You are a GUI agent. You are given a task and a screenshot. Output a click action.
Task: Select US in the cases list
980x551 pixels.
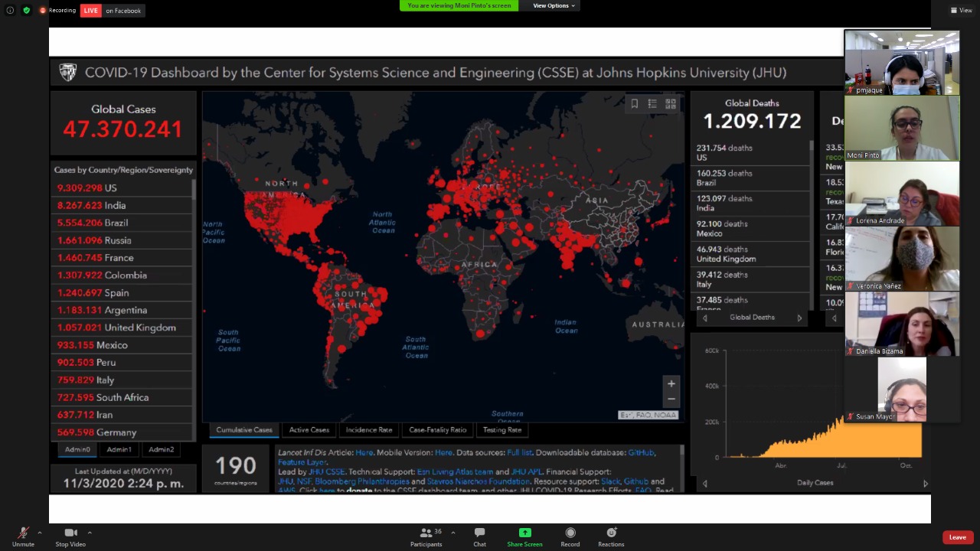click(x=122, y=187)
